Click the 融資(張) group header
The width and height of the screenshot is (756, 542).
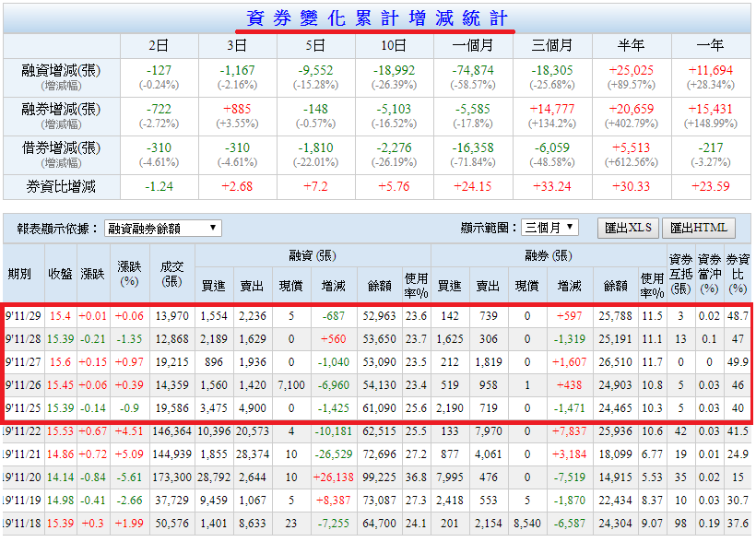[313, 255]
